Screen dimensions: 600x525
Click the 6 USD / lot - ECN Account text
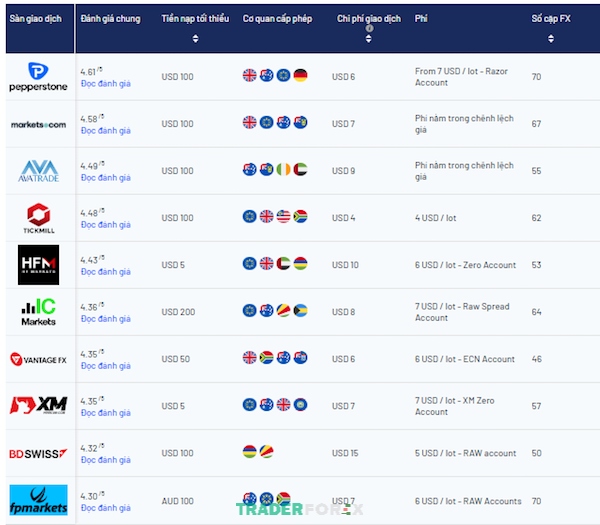(465, 359)
